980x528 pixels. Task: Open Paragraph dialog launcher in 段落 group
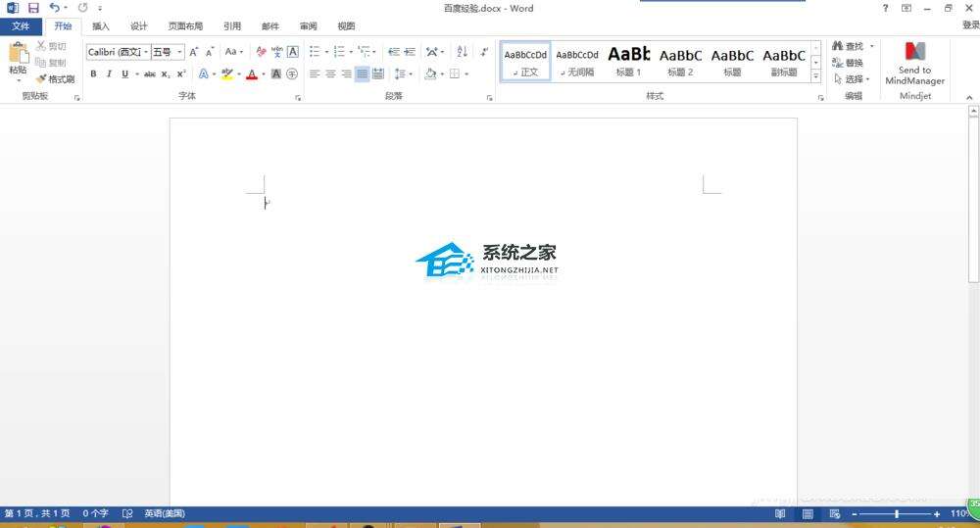pyautogui.click(x=489, y=98)
